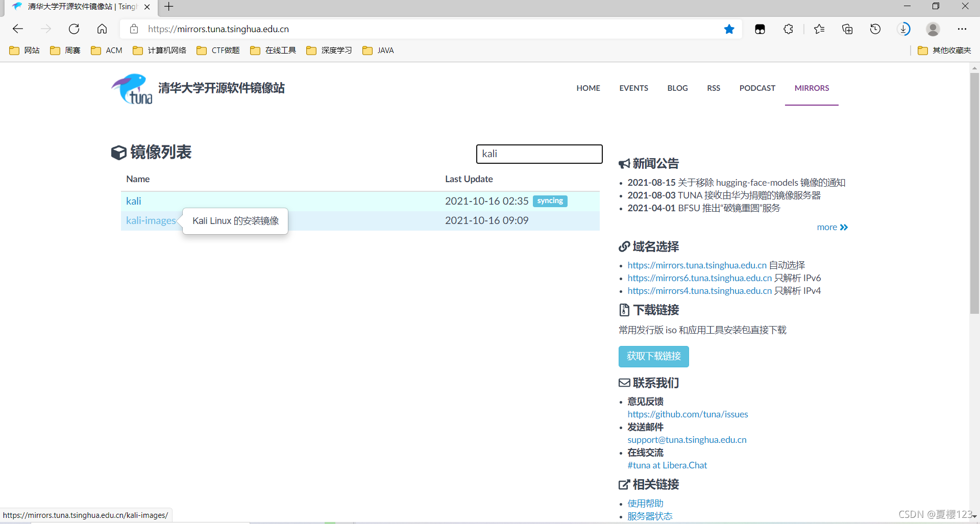Open the mirrors4 IPv4 link
Screen dimensions: 980x524
coord(699,291)
